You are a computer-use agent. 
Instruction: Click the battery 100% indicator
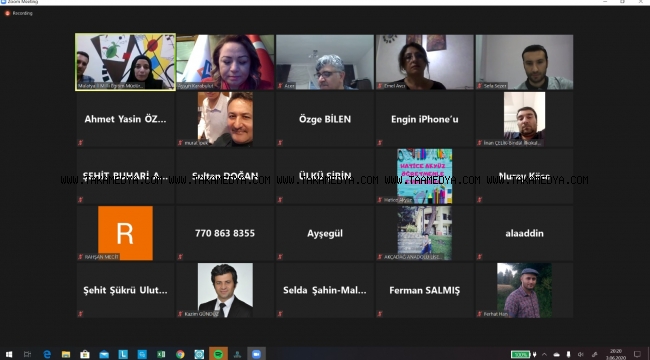click(521, 354)
